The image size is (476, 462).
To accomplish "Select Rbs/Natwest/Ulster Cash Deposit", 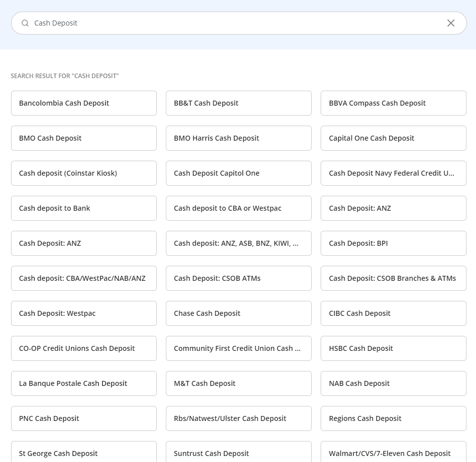I will (239, 418).
